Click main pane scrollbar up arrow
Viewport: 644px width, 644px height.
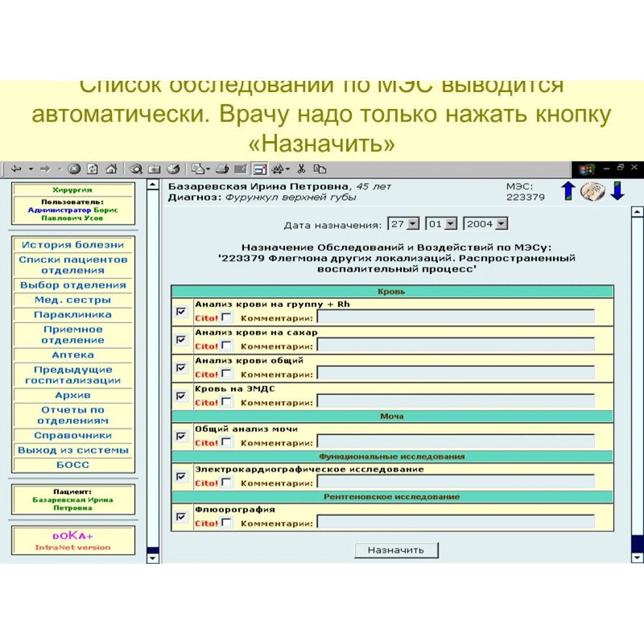637,212
